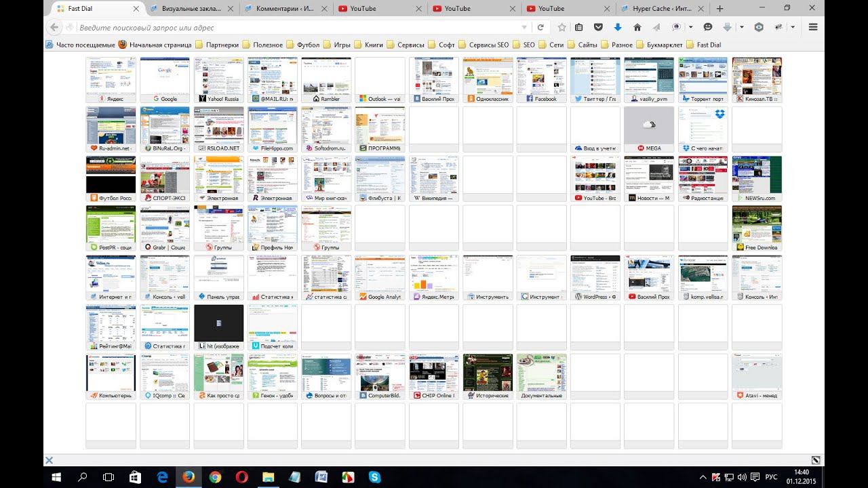
Task: Click the corner icon at bottom right of page
Action: point(816,460)
